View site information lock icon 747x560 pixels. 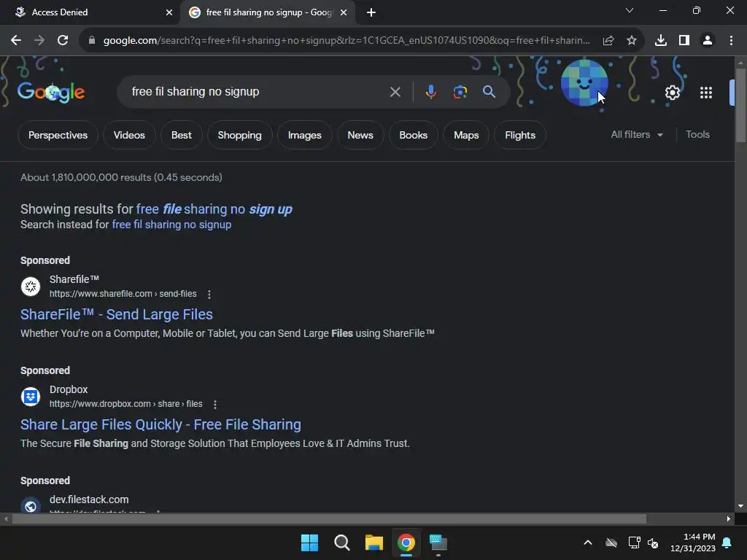pyautogui.click(x=92, y=41)
